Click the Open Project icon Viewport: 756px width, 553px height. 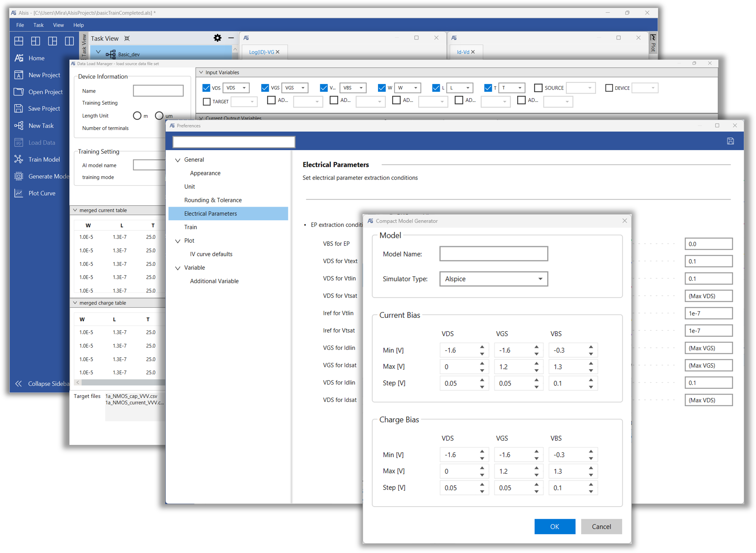(x=18, y=91)
